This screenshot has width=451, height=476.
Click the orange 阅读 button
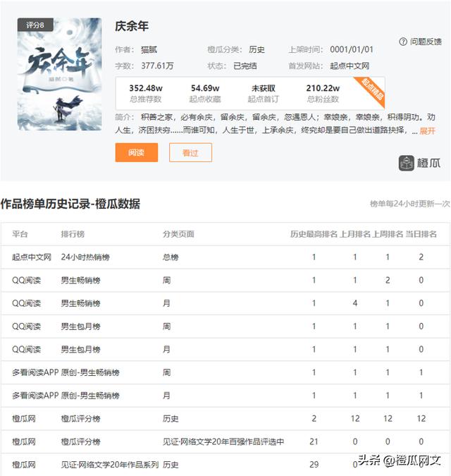137,152
